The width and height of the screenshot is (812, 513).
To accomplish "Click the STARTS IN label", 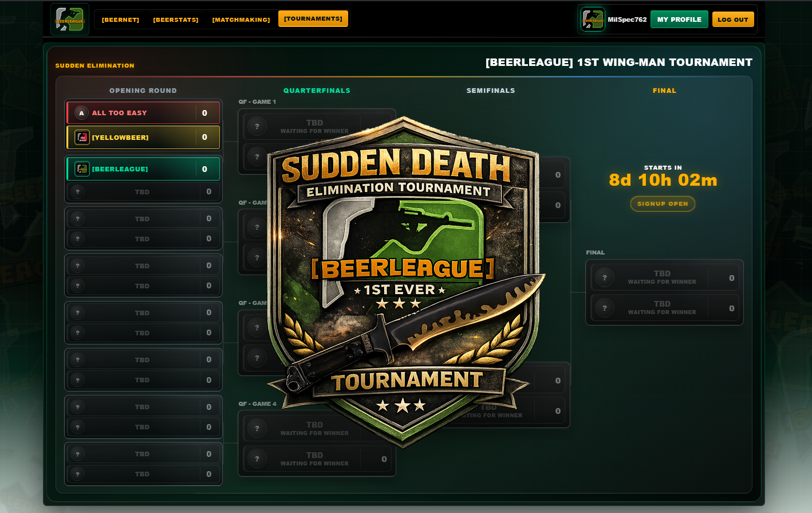I will (663, 168).
